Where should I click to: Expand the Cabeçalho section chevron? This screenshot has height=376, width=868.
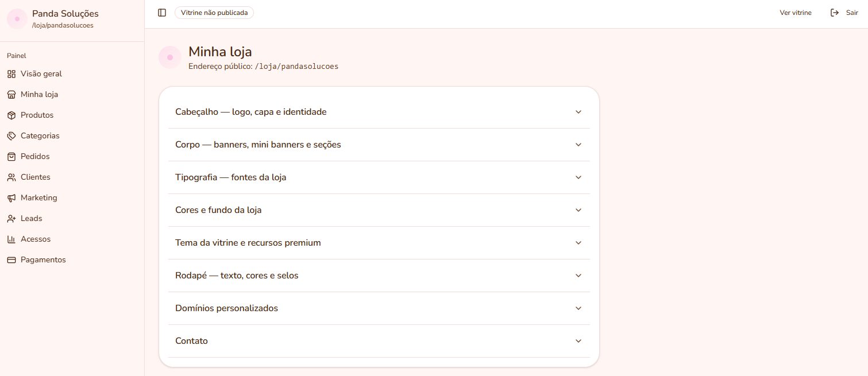578,112
